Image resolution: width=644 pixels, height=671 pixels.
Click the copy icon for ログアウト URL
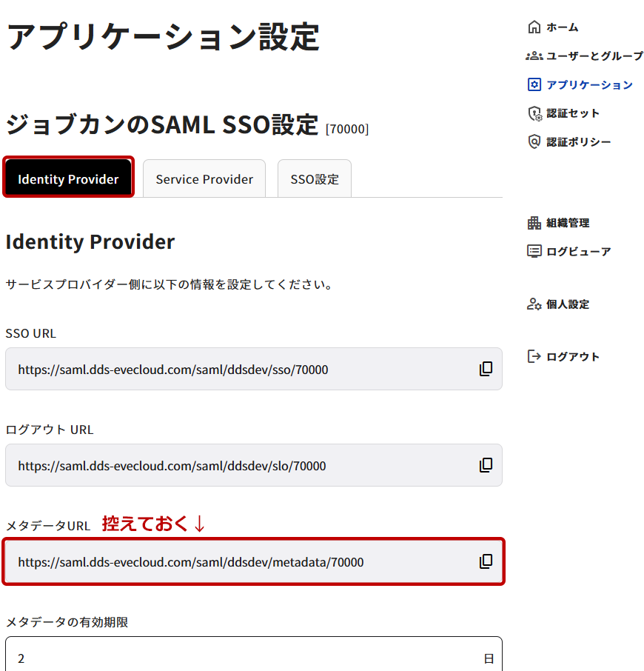(x=486, y=465)
